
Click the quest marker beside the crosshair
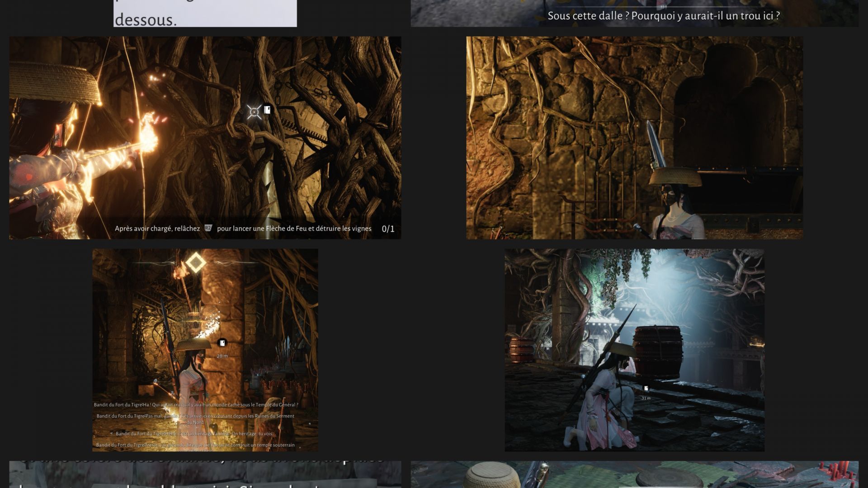click(267, 110)
